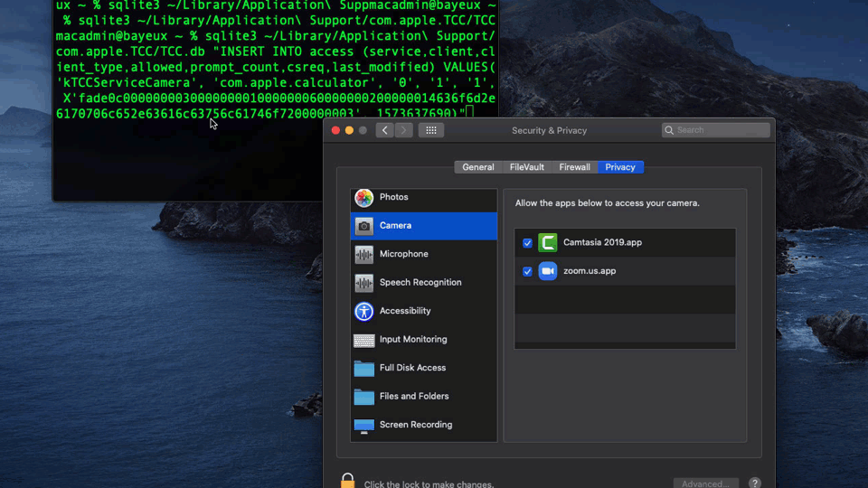The image size is (868, 488).
Task: Click the Search field in Security & Privacy
Action: click(721, 130)
